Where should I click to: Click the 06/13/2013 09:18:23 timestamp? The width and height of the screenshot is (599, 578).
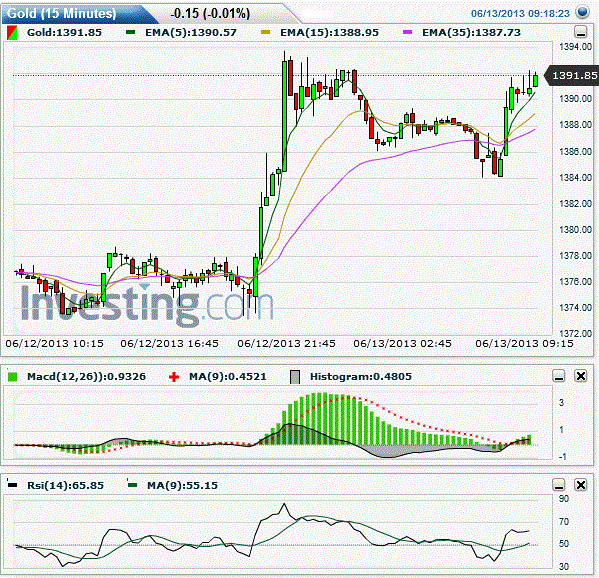[x=520, y=13]
